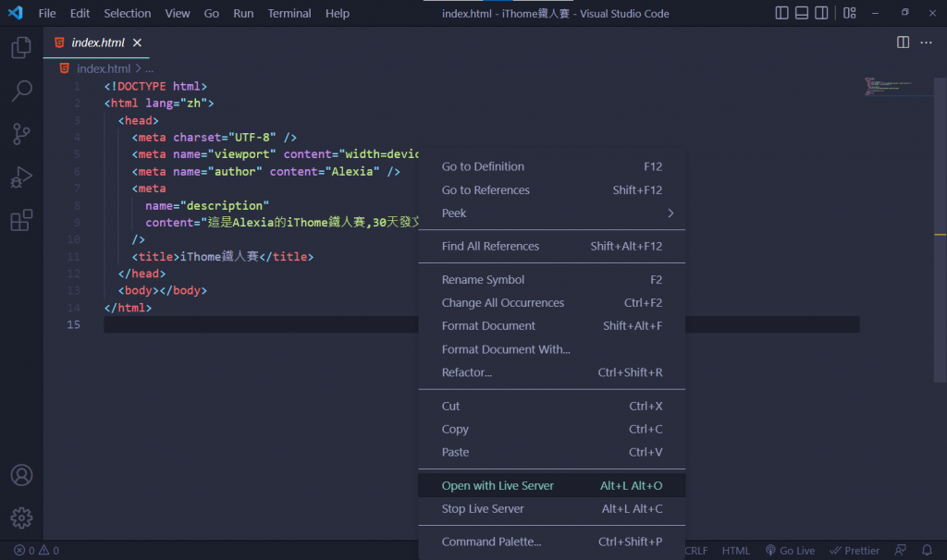Open the Run menu
The height and width of the screenshot is (560, 947).
(x=243, y=13)
